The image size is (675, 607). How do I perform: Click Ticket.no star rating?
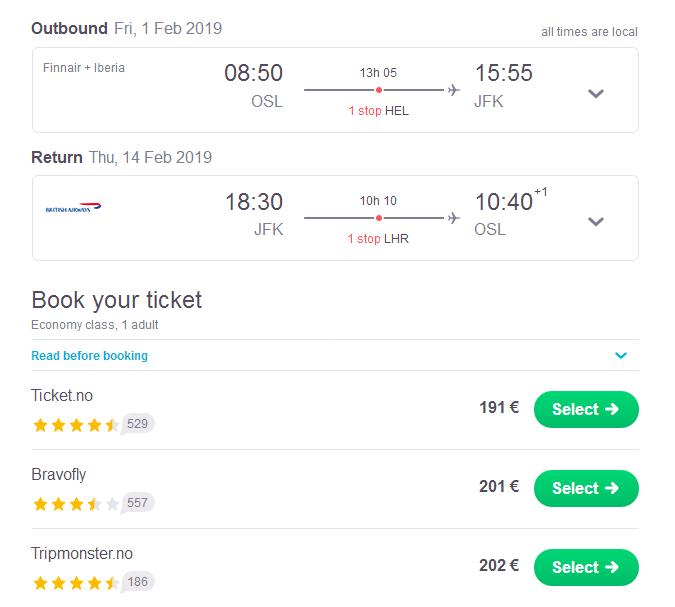tap(76, 425)
